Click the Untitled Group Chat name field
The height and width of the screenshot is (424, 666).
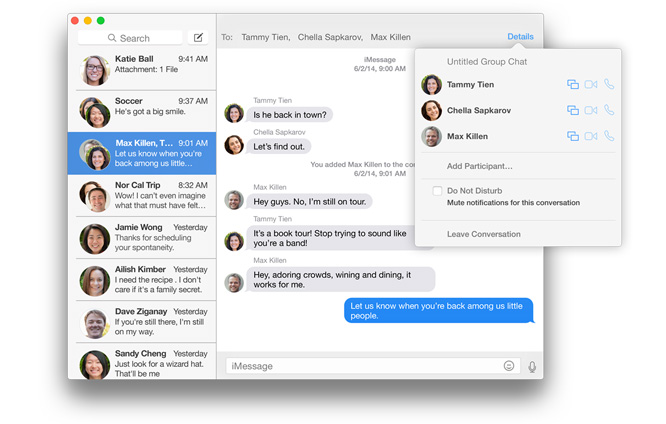tap(487, 62)
